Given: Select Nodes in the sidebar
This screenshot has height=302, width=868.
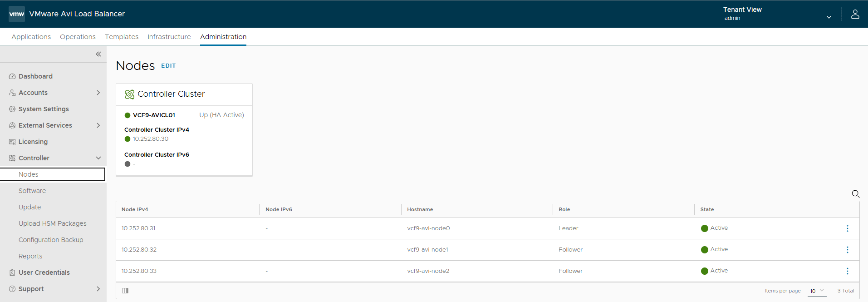Looking at the screenshot, I should click(53, 174).
